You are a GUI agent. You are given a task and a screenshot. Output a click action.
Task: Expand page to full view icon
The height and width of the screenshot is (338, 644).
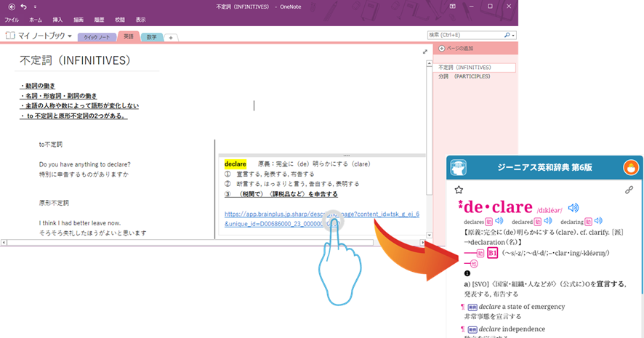pyautogui.click(x=425, y=52)
